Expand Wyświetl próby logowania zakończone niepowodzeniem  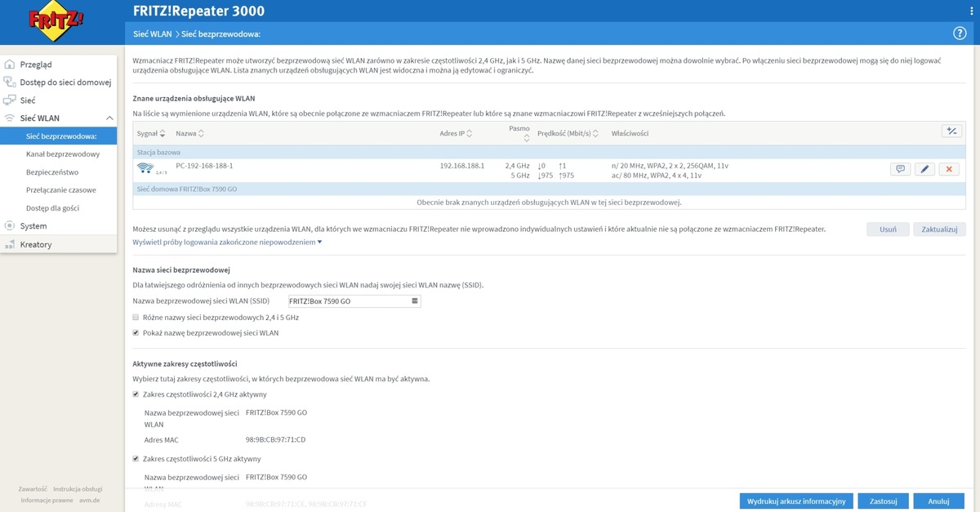point(227,242)
